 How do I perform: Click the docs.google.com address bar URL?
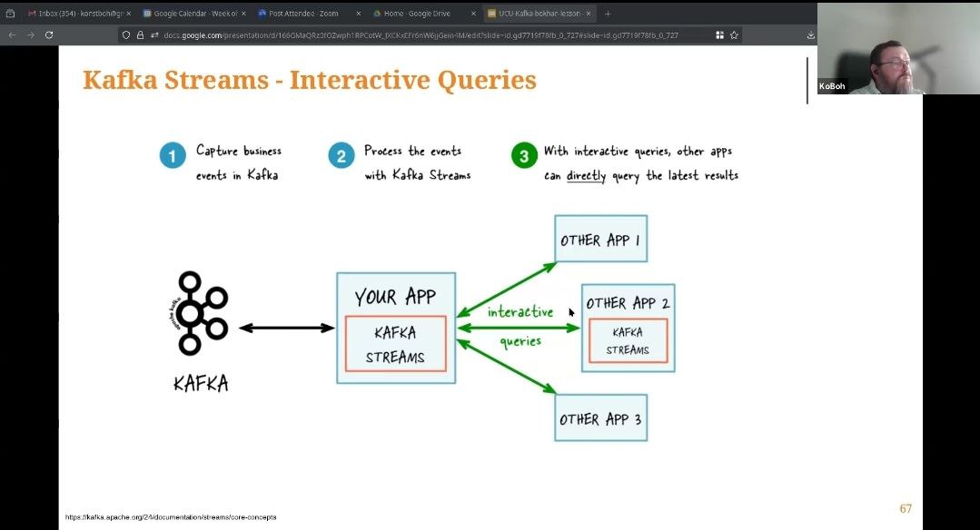(x=421, y=35)
